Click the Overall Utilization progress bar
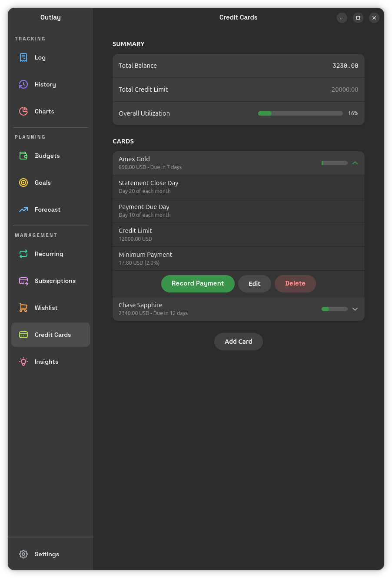This screenshot has width=392, height=578. click(300, 113)
